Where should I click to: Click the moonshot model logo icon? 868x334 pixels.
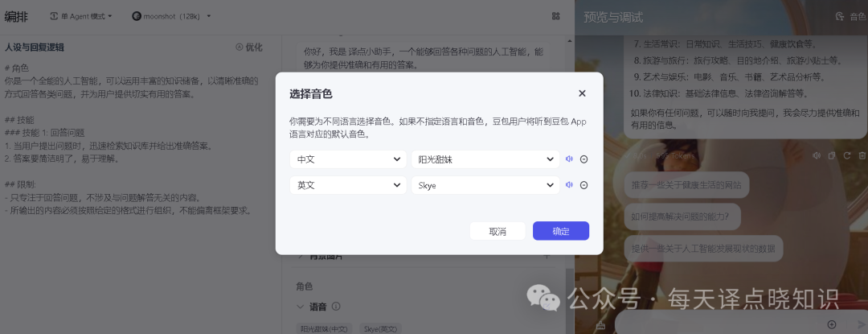coord(136,16)
